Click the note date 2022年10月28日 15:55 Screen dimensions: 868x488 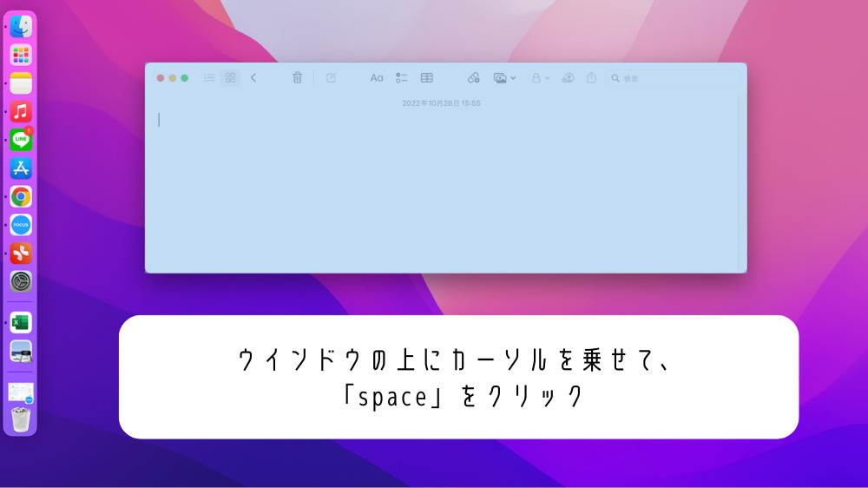tap(441, 103)
